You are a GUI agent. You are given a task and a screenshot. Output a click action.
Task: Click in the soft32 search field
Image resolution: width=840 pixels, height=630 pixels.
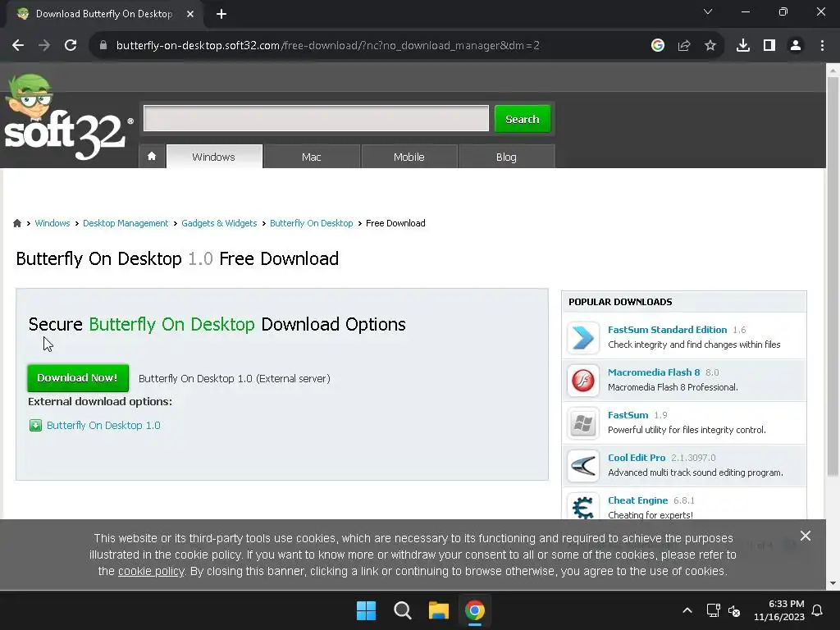(x=316, y=118)
